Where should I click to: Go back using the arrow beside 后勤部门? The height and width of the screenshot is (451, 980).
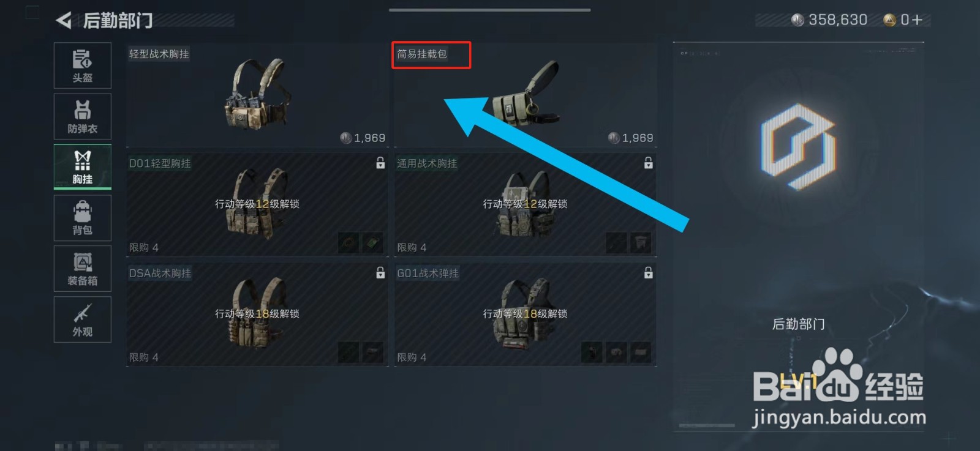[x=64, y=20]
